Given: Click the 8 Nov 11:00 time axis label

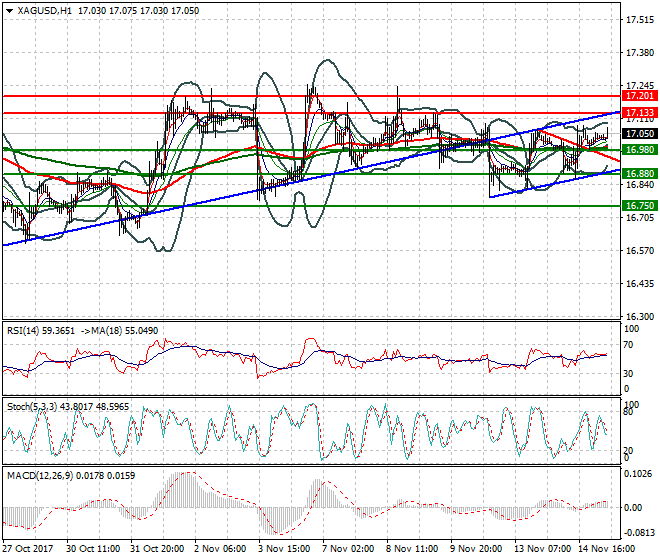Looking at the screenshot, I should pos(412,549).
